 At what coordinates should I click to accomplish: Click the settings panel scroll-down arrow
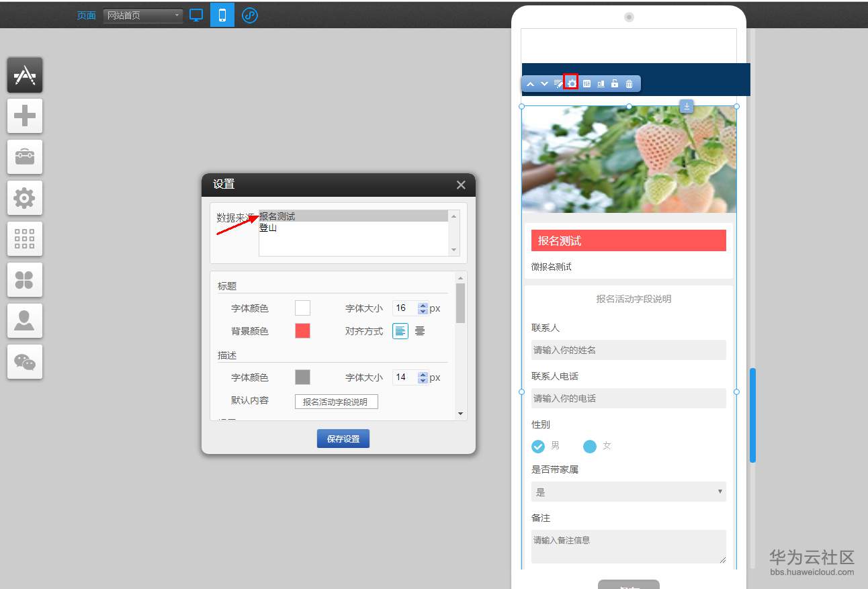460,414
